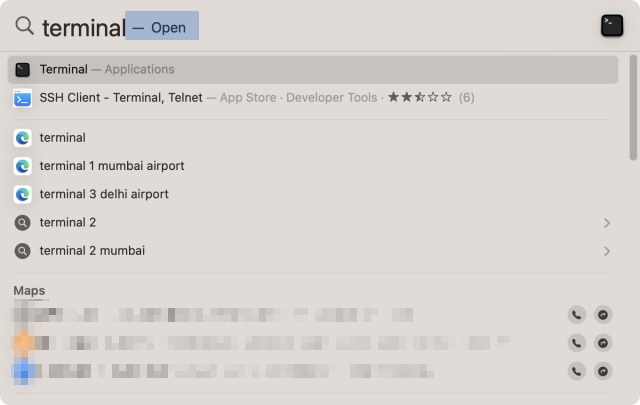Get directions for the first Maps result
The image size is (640, 405).
click(x=603, y=315)
